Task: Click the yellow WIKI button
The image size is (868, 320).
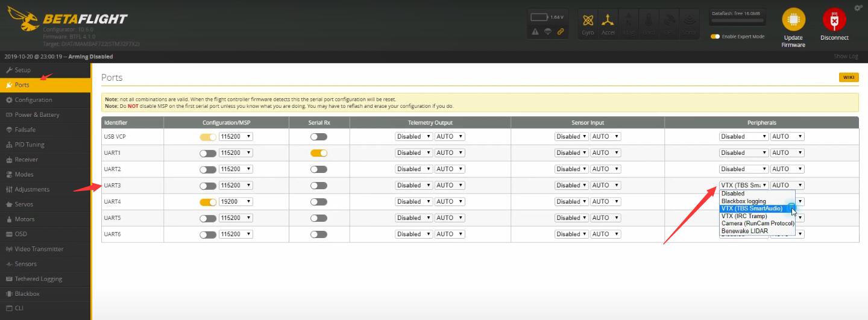Action: pos(849,77)
